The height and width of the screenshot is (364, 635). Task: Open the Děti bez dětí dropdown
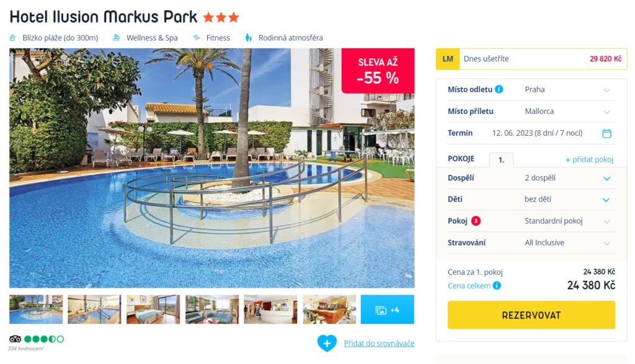tap(570, 200)
